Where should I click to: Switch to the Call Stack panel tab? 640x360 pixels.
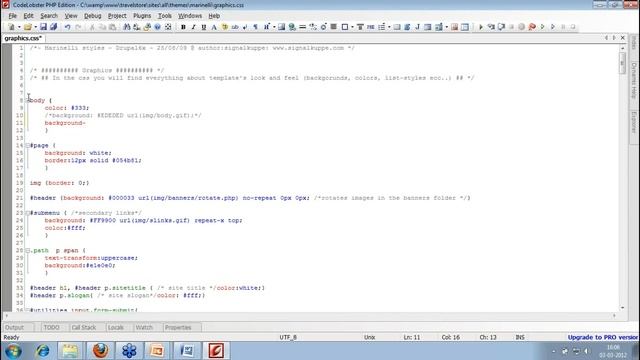(84, 327)
